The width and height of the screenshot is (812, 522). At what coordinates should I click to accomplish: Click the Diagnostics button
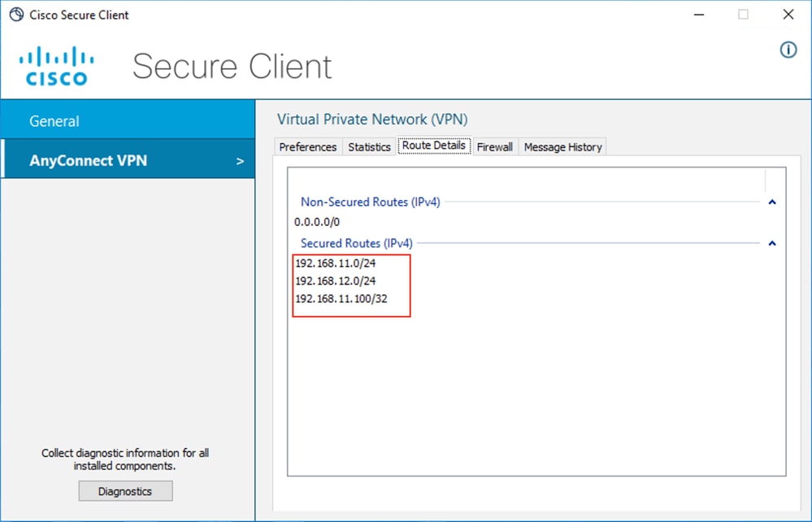pos(125,491)
